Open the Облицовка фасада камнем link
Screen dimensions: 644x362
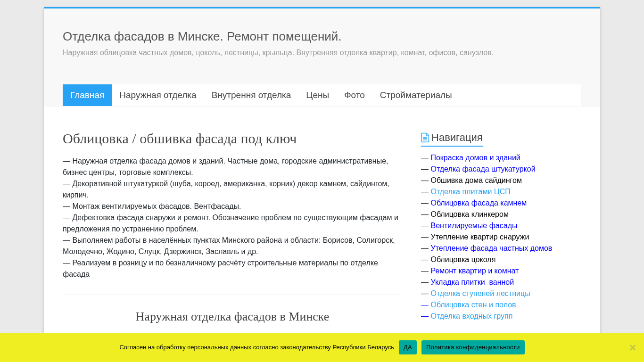click(x=479, y=203)
